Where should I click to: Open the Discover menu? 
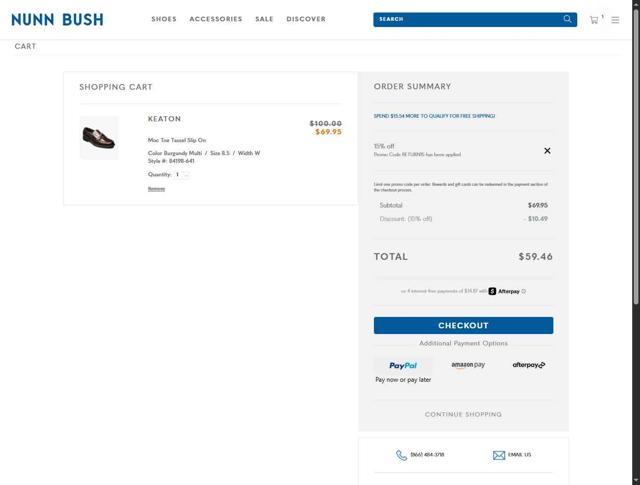tap(306, 19)
